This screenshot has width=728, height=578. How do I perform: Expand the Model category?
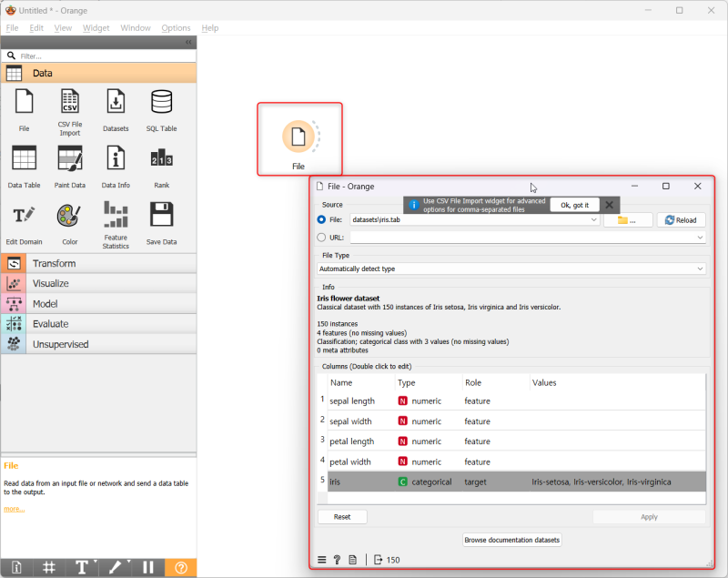tap(98, 304)
